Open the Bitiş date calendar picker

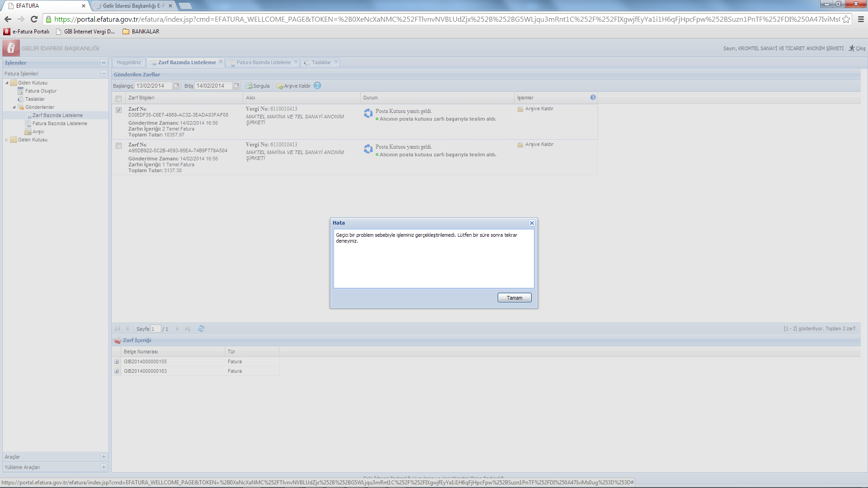pyautogui.click(x=236, y=85)
